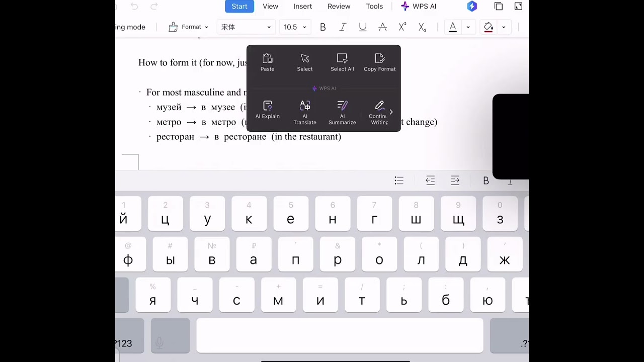
Task: Tap the 123 numbers key
Action: point(129,335)
